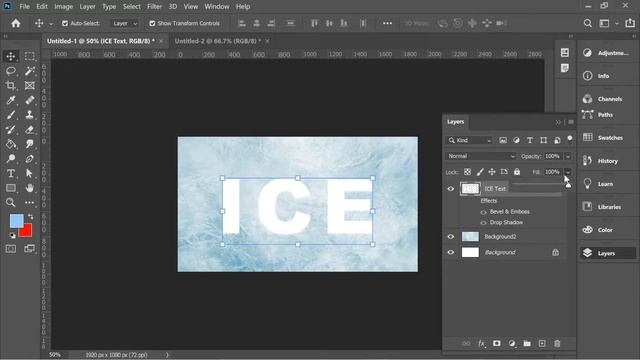Open the Fill slider dropdown arrow
The width and height of the screenshot is (640, 360).
click(x=568, y=172)
